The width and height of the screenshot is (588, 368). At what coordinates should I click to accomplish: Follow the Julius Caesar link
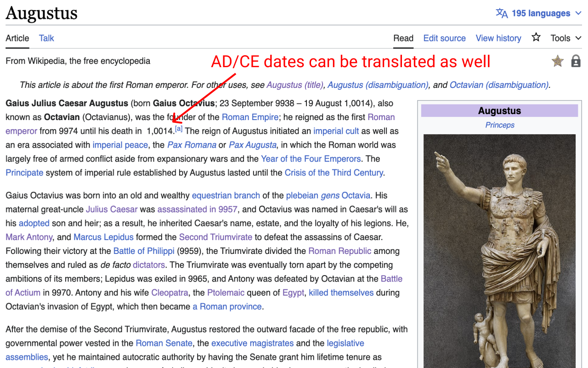[111, 209]
